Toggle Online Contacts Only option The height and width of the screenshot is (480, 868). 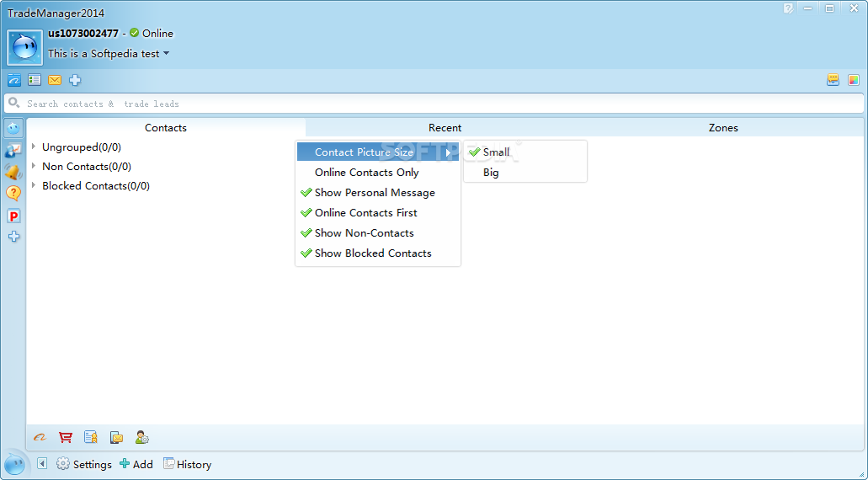point(377,172)
